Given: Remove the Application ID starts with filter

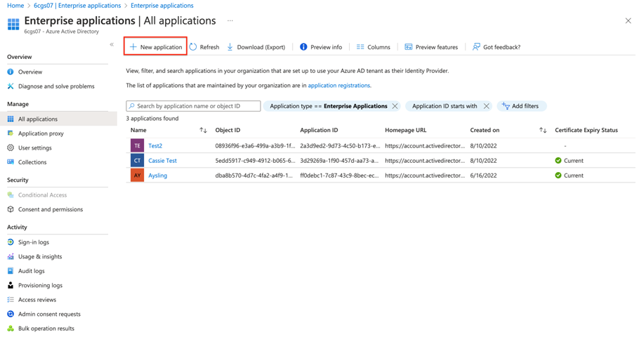Looking at the screenshot, I should coord(486,106).
